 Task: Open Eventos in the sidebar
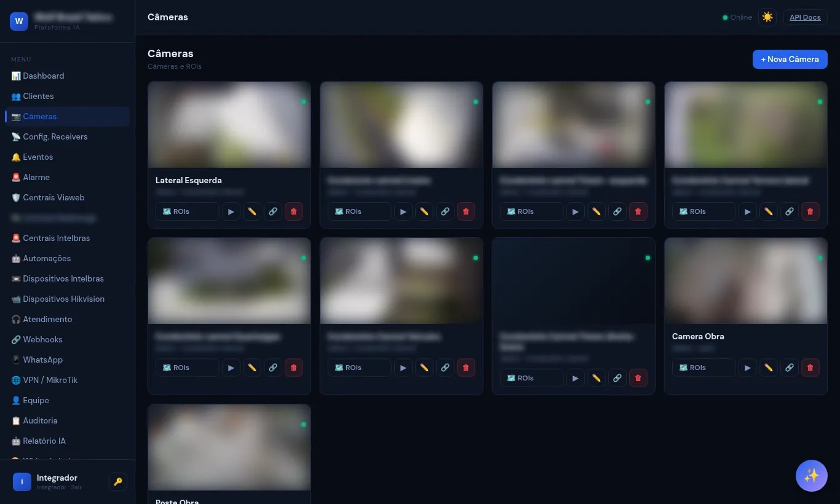67,157
